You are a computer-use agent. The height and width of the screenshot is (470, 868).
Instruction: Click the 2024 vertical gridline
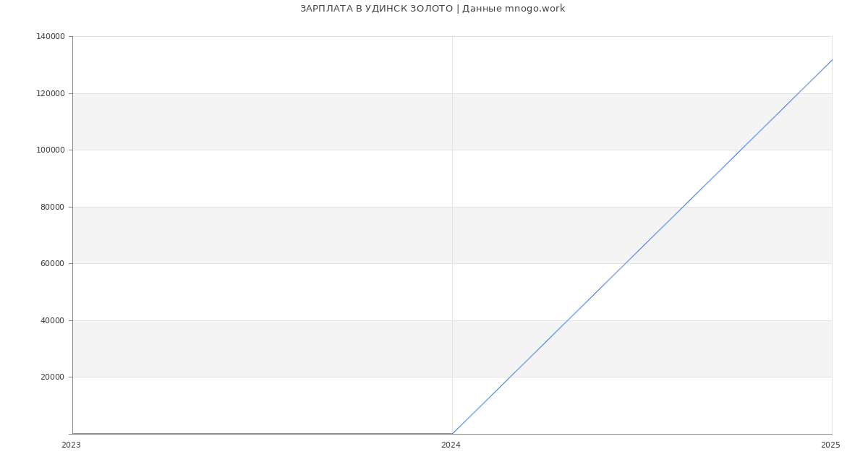[452, 217]
